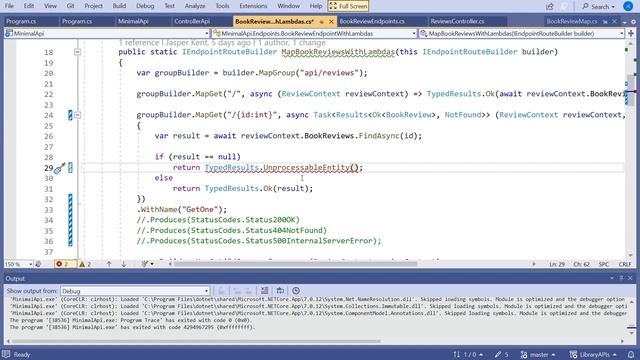Click the clock timestamp icon in the Output toolbar

coord(296,291)
